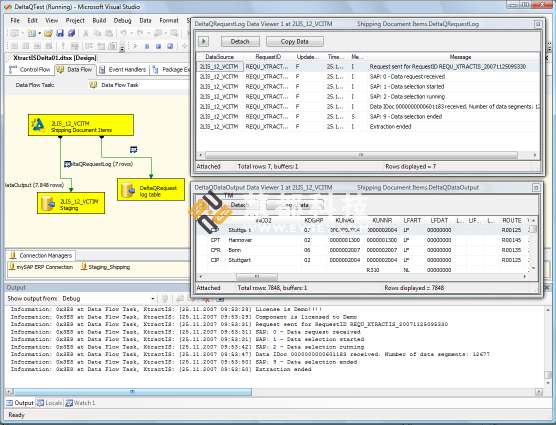Viewport: 556px width, 425px height.
Task: Switch to the Watch 1 tab
Action: pos(80,403)
